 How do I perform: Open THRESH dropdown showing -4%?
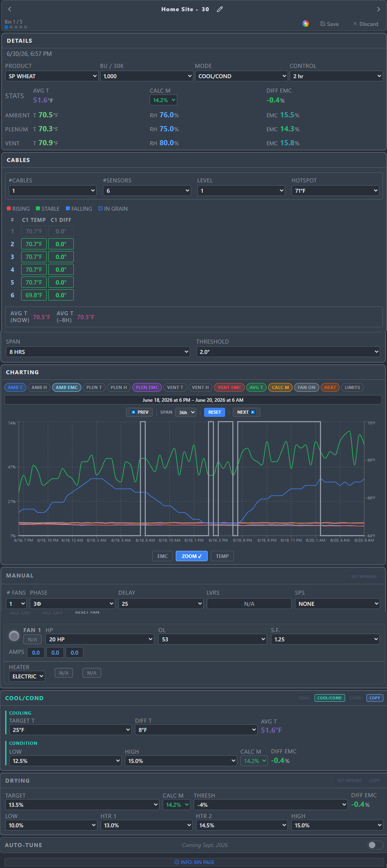click(270, 805)
